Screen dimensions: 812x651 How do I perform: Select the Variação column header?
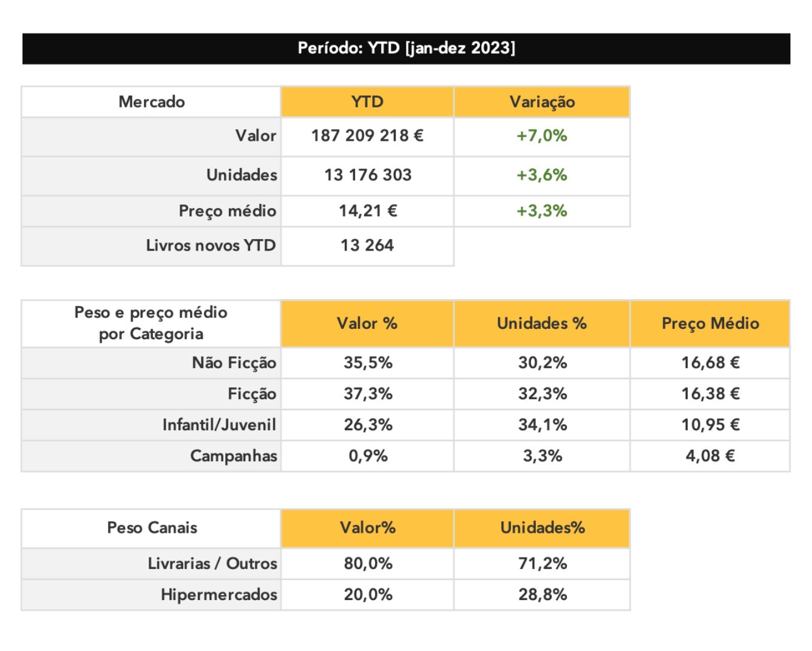click(542, 102)
